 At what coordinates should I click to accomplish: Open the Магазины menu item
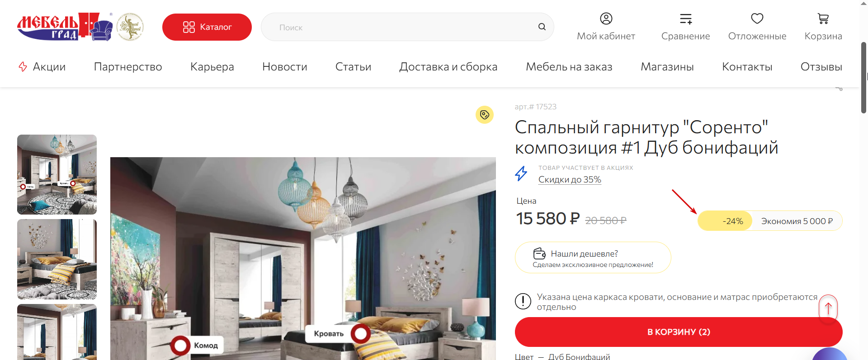point(667,67)
